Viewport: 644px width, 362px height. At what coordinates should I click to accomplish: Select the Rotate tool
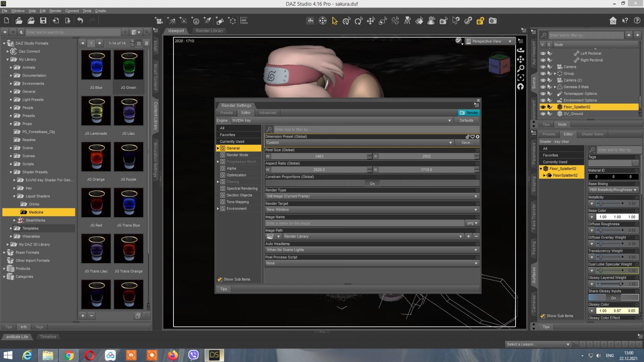pyautogui.click(x=359, y=21)
